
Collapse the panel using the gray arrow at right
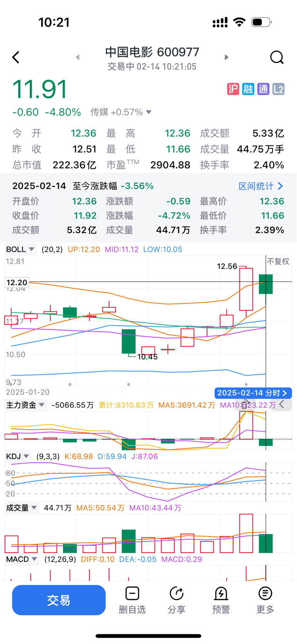pyautogui.click(x=282, y=405)
